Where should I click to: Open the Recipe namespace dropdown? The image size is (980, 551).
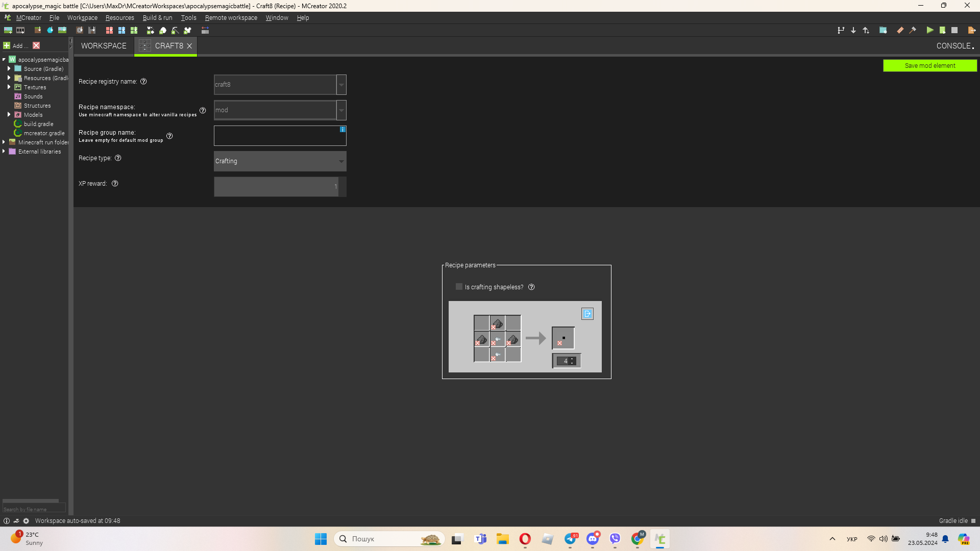[340, 110]
